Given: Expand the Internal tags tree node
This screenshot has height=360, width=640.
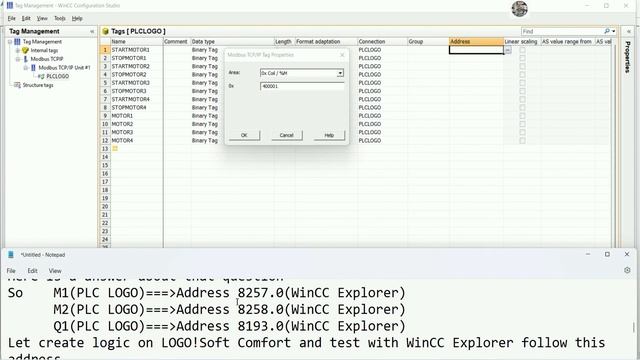Looking at the screenshot, I should [18, 50].
